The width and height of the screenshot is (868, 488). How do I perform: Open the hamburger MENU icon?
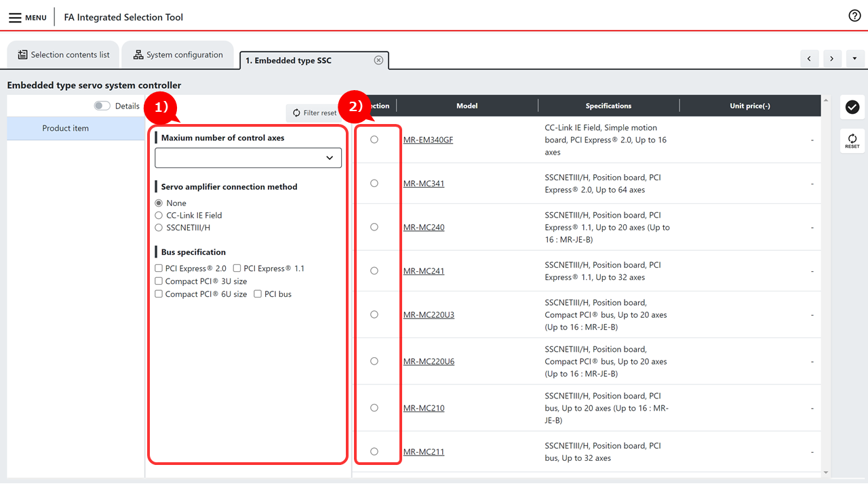(x=15, y=18)
